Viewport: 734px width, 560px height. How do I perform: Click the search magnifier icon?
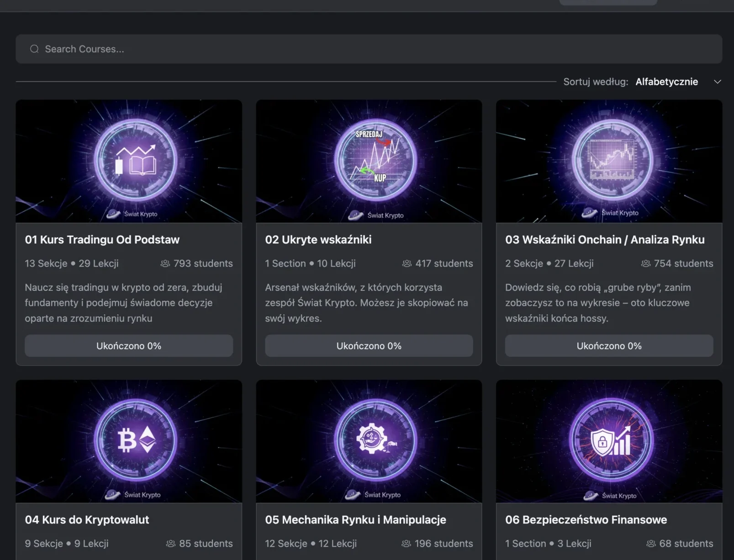coord(34,49)
